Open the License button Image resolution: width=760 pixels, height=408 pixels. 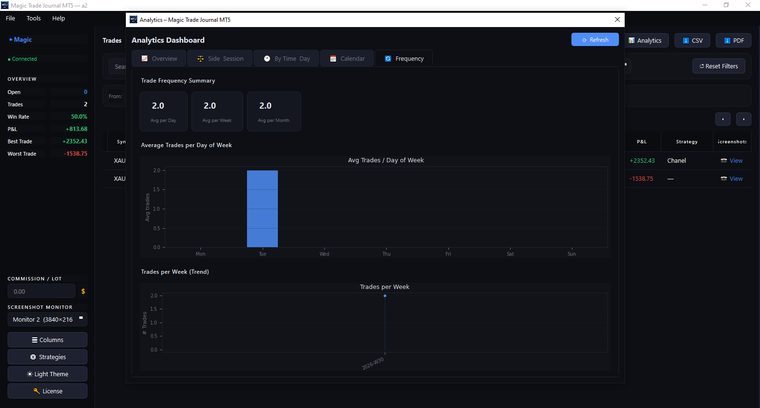click(x=48, y=391)
